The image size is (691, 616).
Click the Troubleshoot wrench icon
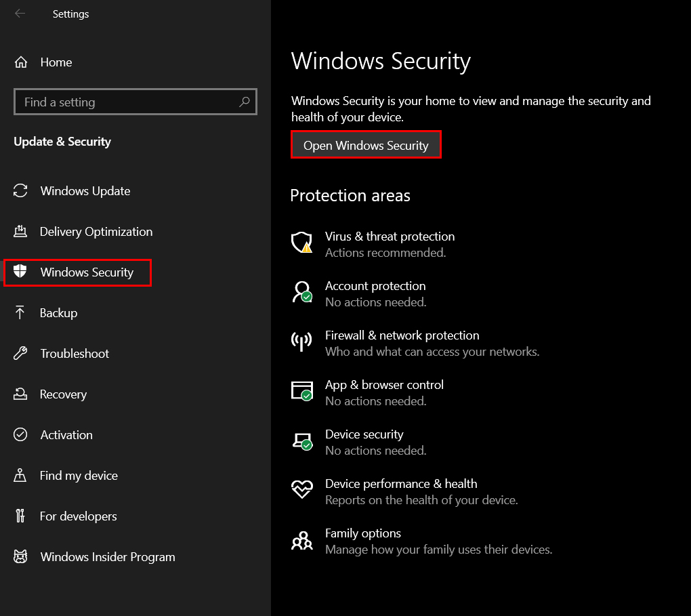tap(20, 353)
